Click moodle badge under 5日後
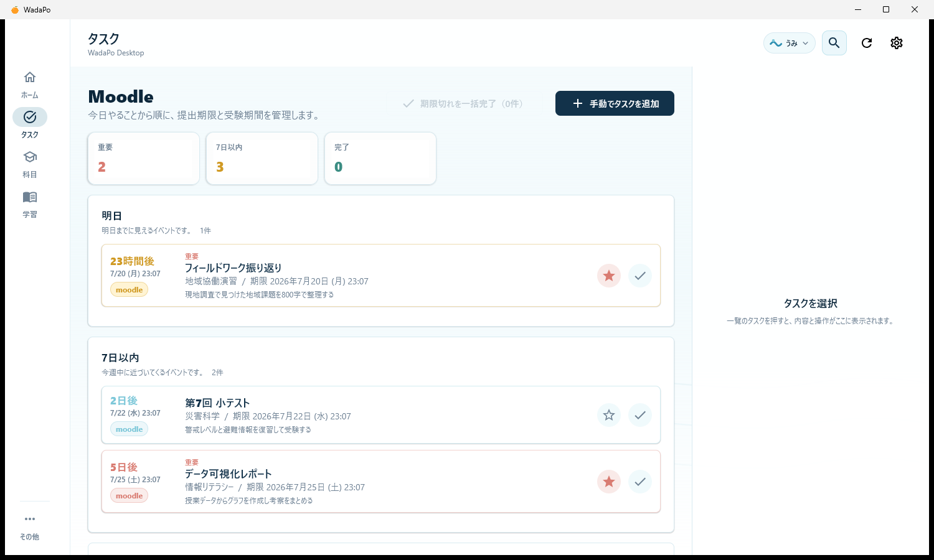The height and width of the screenshot is (560, 934). 130,496
